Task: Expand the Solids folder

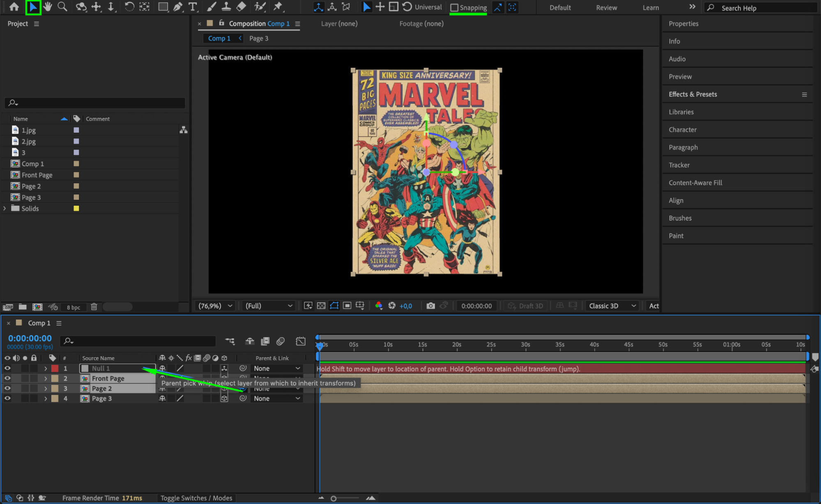Action: point(5,208)
